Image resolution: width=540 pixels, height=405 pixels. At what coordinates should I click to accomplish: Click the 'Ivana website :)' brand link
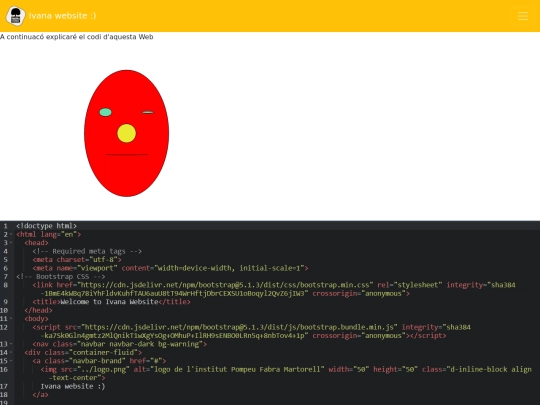pyautogui.click(x=62, y=16)
